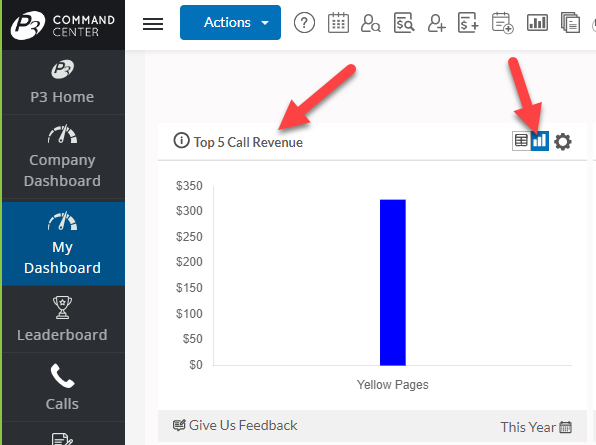Image resolution: width=596 pixels, height=445 pixels.
Task: Click the search invoice icon
Action: (404, 23)
